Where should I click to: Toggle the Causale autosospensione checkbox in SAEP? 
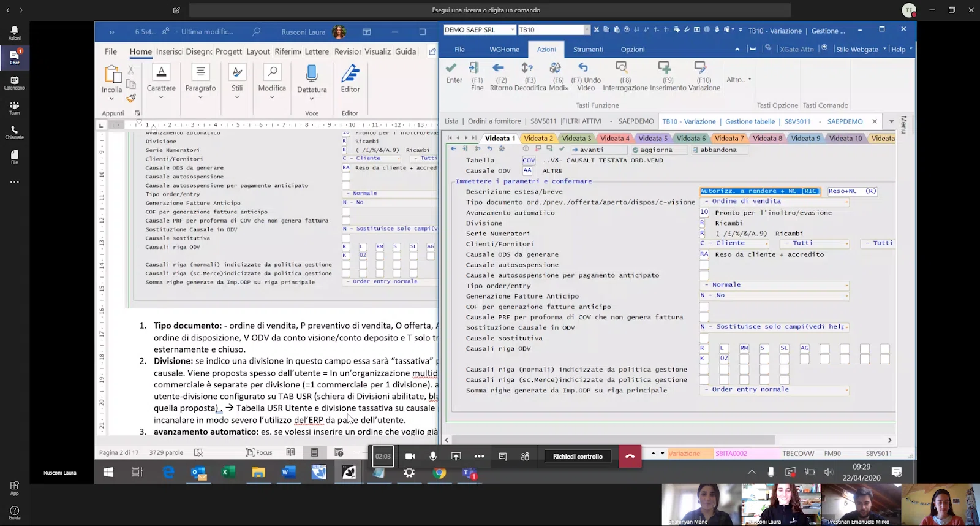(x=704, y=265)
